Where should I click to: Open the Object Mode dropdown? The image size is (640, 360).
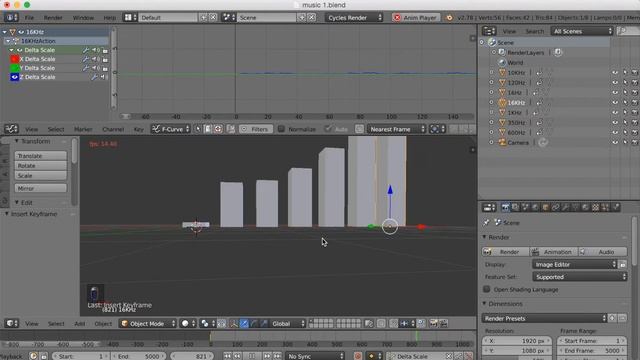148,323
